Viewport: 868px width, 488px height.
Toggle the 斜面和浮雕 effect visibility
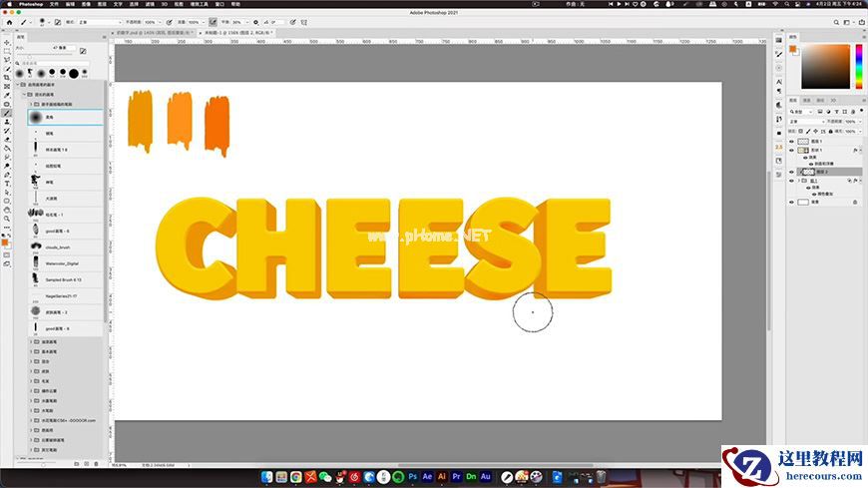(812, 164)
